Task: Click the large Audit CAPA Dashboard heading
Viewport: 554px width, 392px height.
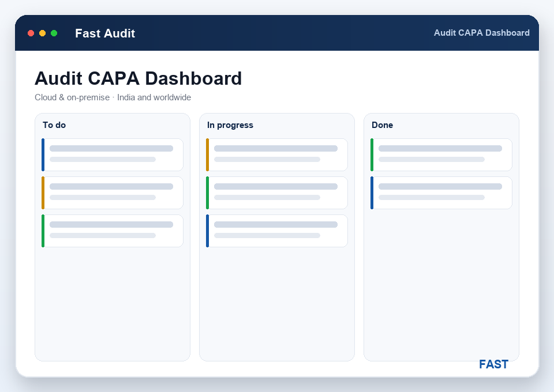Action: pyautogui.click(x=138, y=78)
